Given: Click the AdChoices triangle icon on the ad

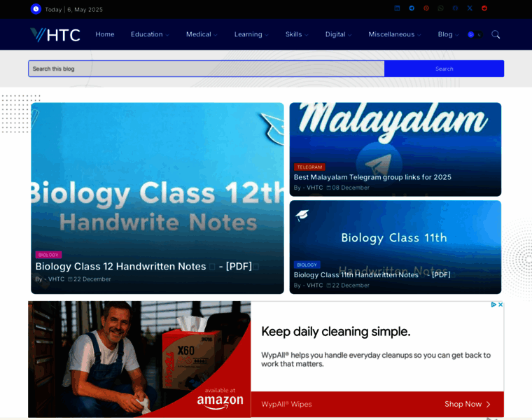Looking at the screenshot, I should (x=493, y=304).
